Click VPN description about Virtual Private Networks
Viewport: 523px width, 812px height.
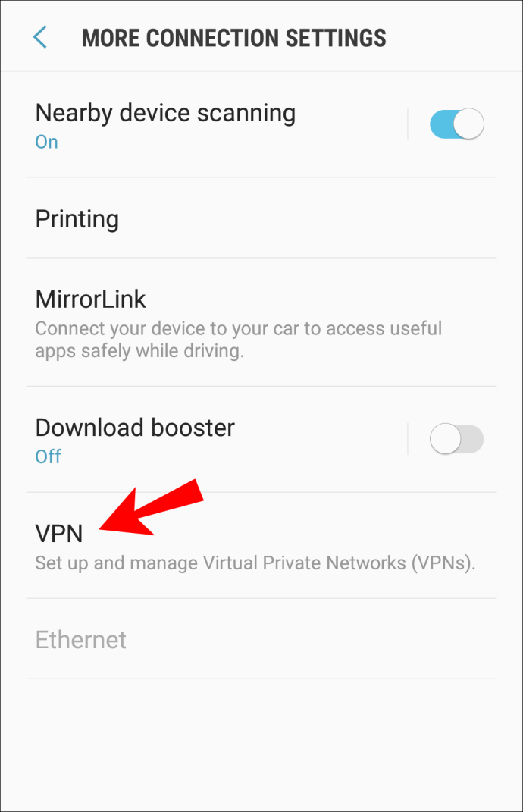click(x=255, y=563)
